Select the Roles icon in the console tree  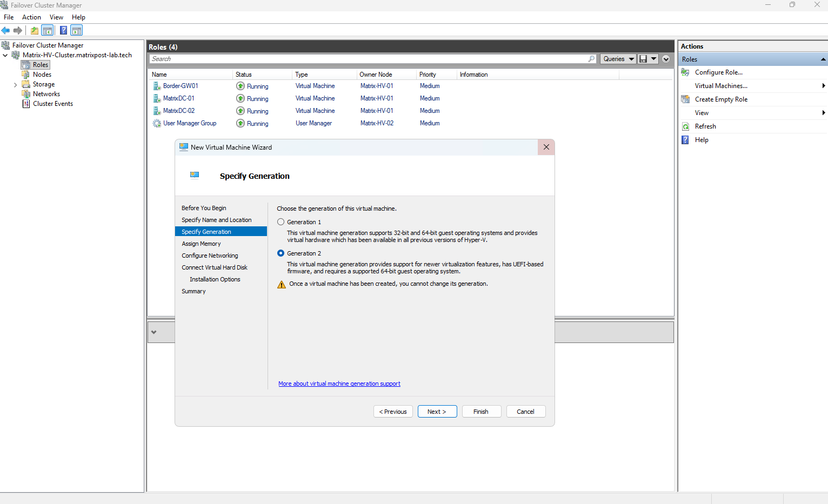click(x=26, y=65)
